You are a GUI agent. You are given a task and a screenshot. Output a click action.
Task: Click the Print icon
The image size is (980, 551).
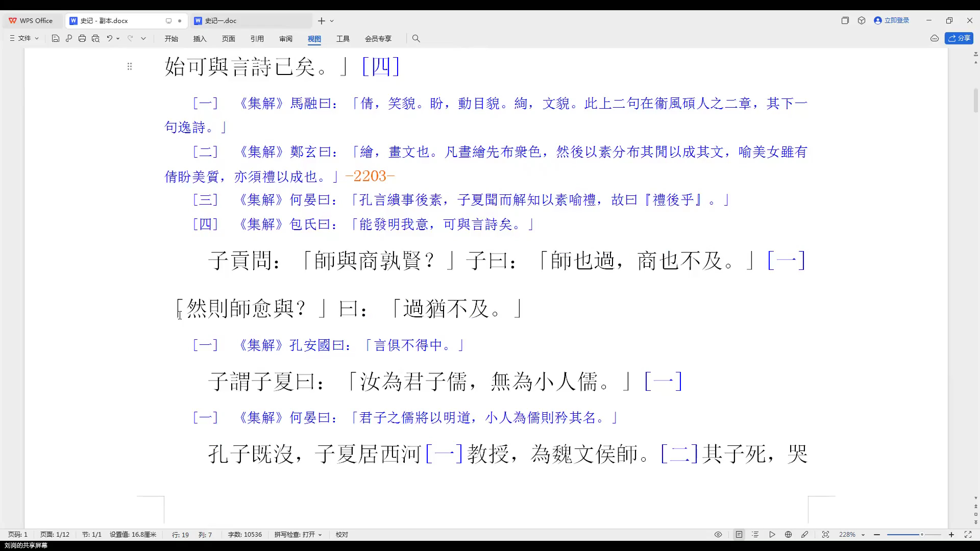(x=82, y=38)
